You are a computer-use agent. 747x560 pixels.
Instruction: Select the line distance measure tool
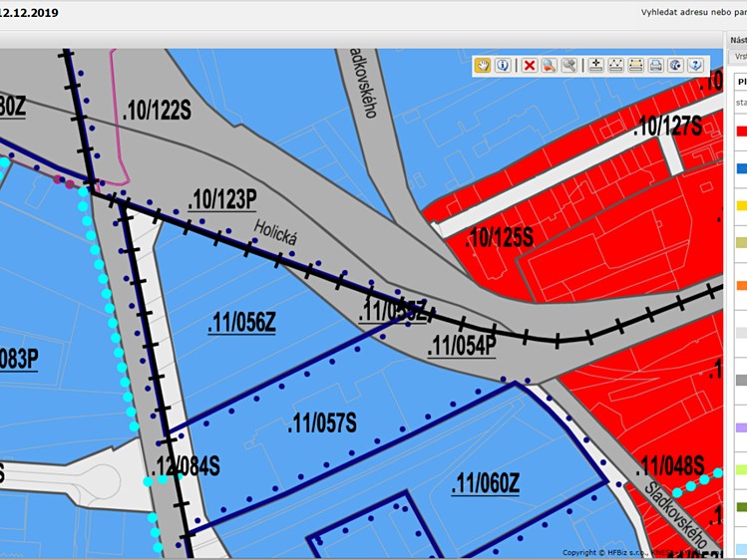[x=616, y=65]
